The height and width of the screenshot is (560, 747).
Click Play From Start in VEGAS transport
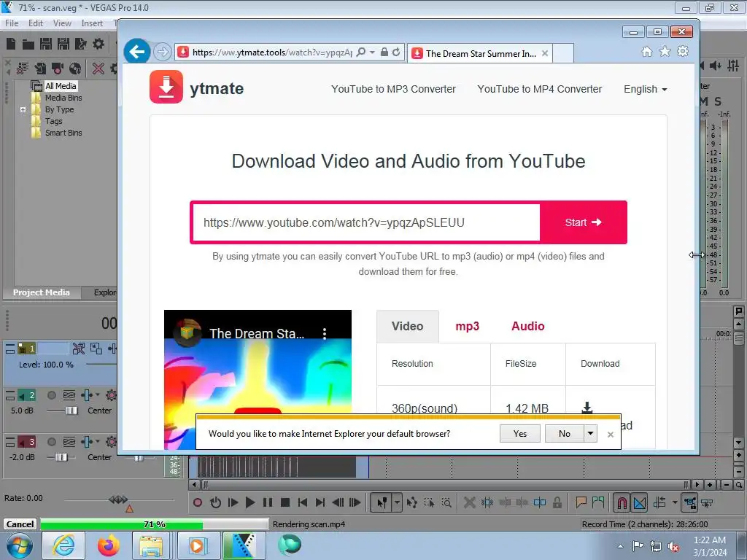click(x=233, y=502)
